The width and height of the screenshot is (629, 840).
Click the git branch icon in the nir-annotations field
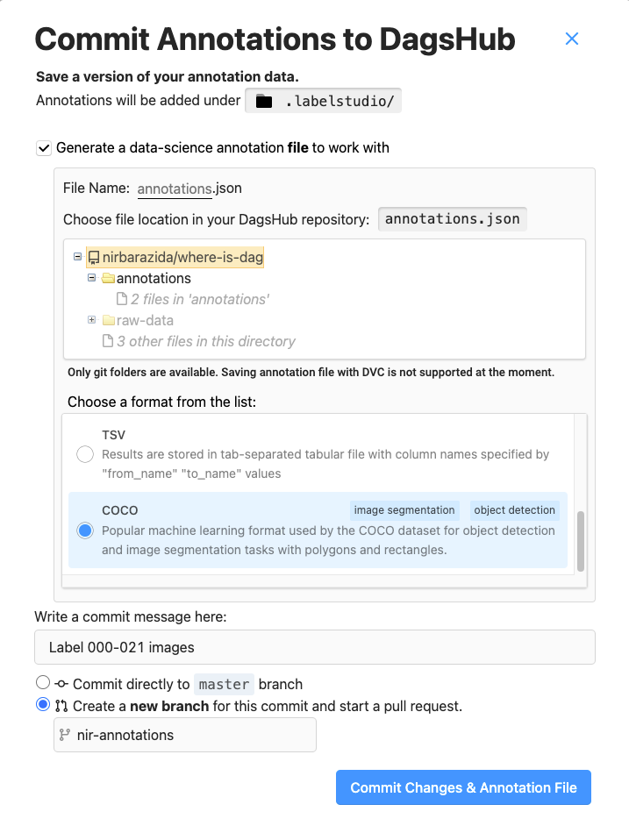[x=64, y=734]
